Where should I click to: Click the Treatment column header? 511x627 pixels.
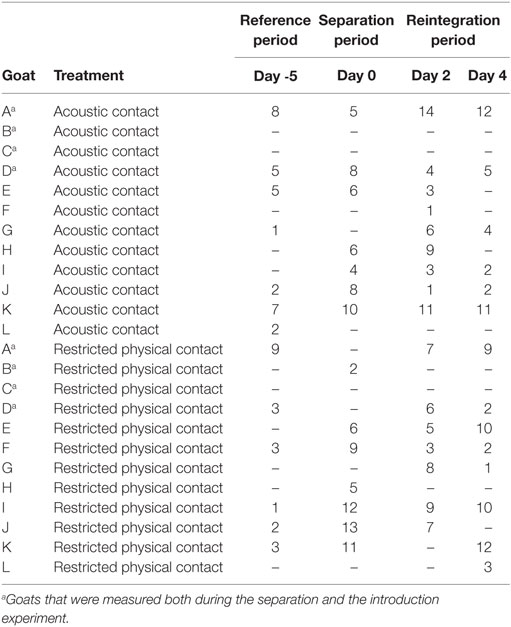[x=89, y=75]
